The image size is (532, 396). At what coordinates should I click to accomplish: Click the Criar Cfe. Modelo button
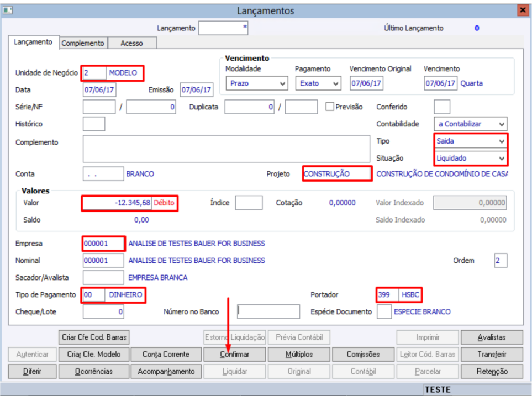point(94,354)
